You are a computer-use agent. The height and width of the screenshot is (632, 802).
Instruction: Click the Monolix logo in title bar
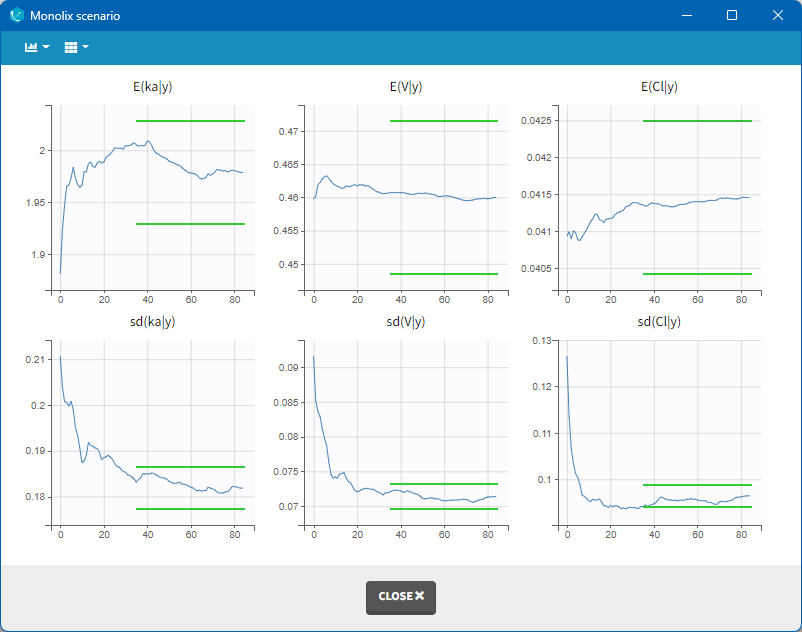coord(16,16)
